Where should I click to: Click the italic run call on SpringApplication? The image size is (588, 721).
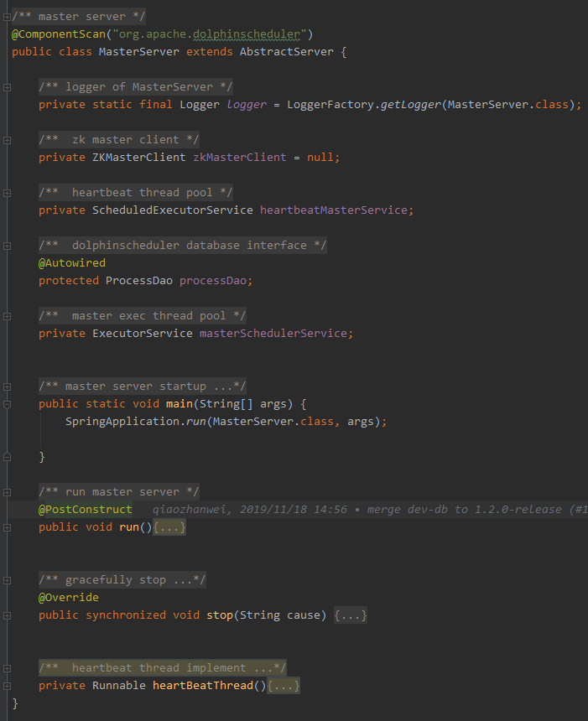click(196, 422)
